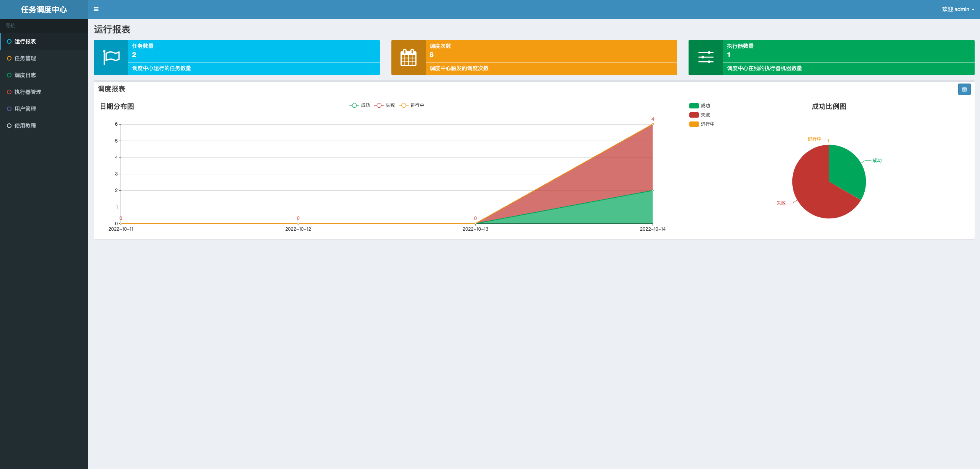Open the 欢迎 admin user dropdown

(x=958, y=9)
